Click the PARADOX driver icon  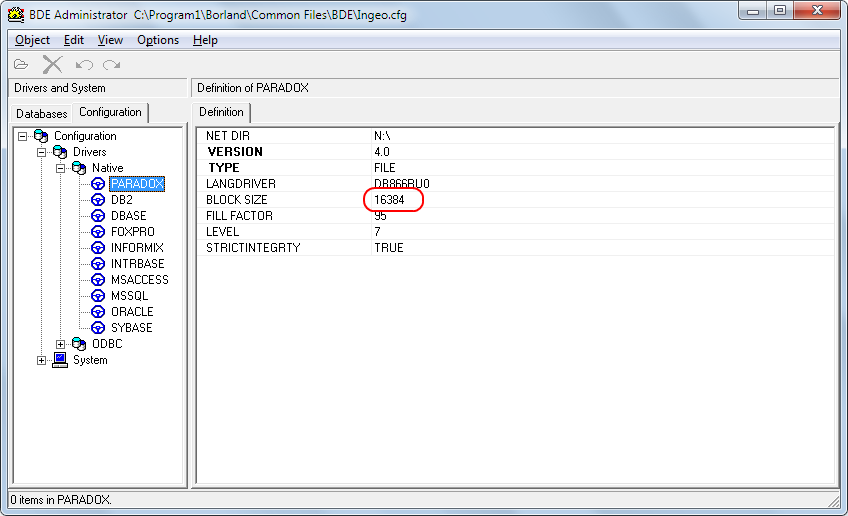(x=98, y=184)
